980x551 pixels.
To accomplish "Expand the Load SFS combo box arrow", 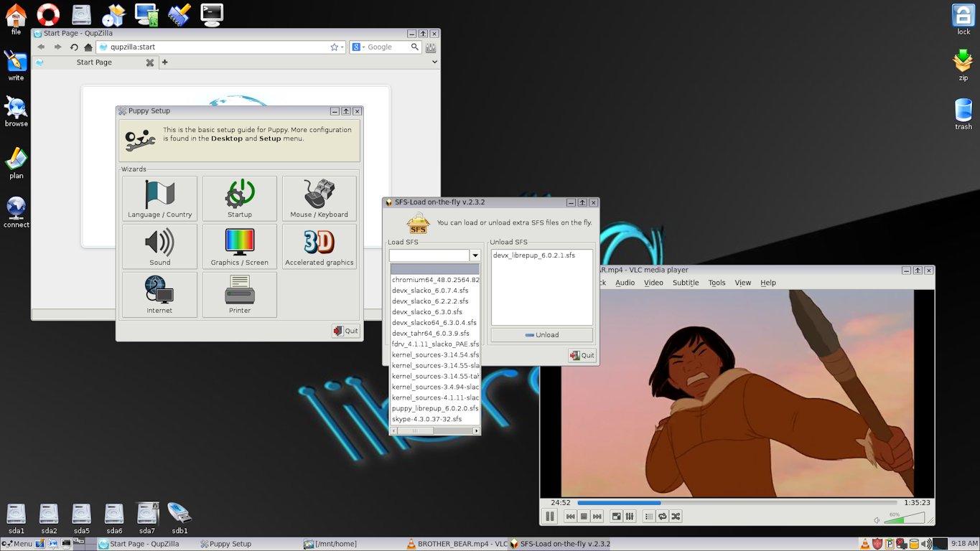I will click(x=475, y=255).
